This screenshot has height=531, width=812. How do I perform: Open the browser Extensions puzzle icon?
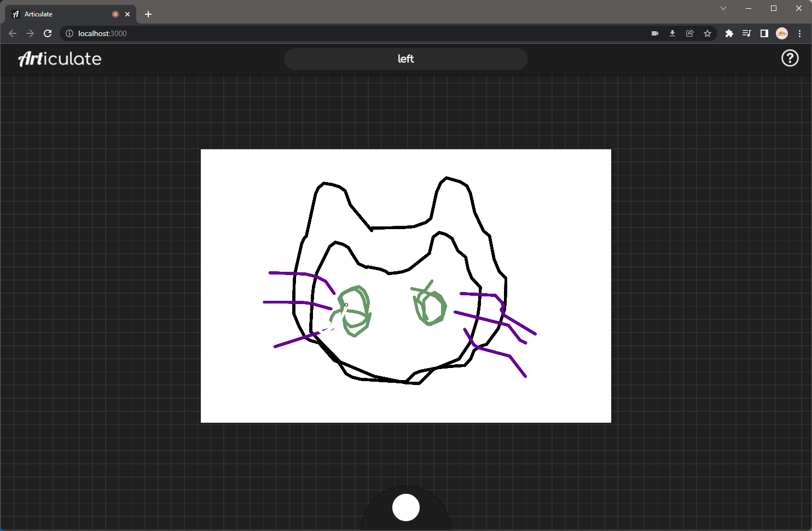tap(729, 33)
